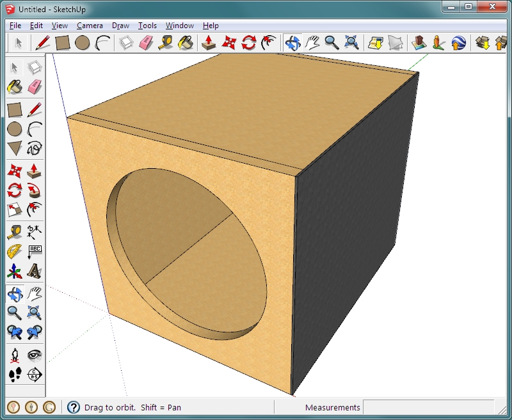Pick the Move tool in the left palette

click(x=14, y=171)
